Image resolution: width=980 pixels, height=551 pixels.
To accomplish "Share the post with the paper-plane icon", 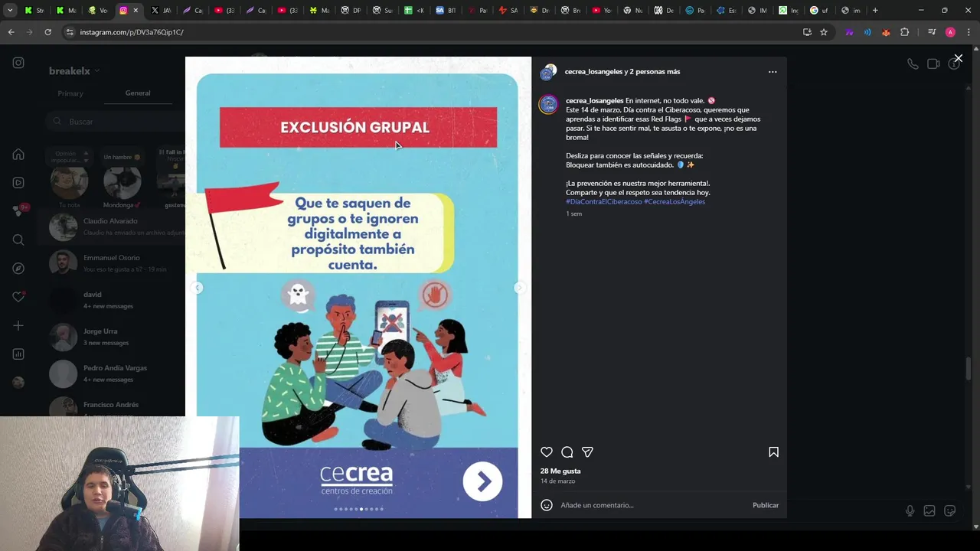I will coord(587,452).
